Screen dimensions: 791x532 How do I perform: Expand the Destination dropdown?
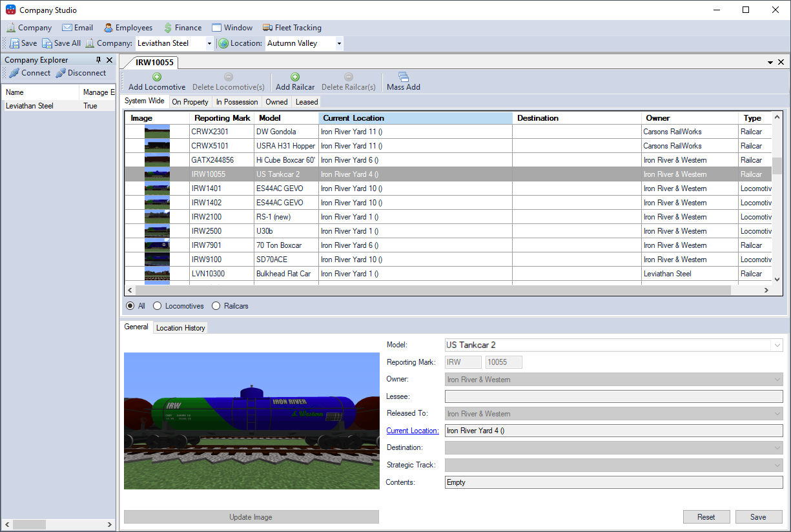click(x=777, y=447)
